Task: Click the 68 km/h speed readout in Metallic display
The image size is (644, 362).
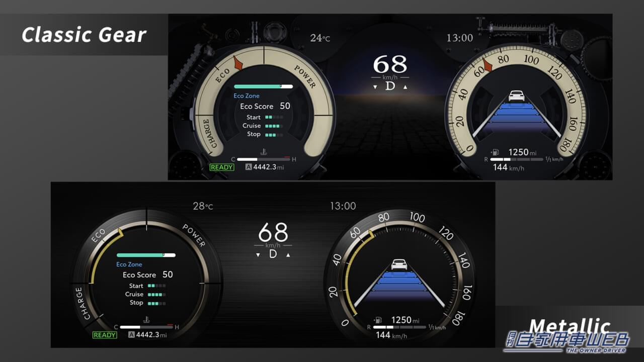Action: pos(273,233)
